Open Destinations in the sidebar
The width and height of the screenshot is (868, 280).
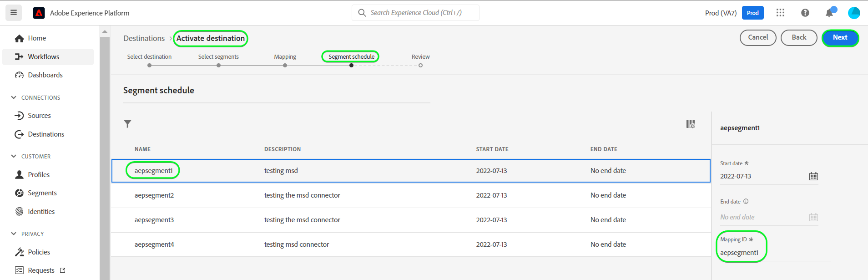click(45, 134)
